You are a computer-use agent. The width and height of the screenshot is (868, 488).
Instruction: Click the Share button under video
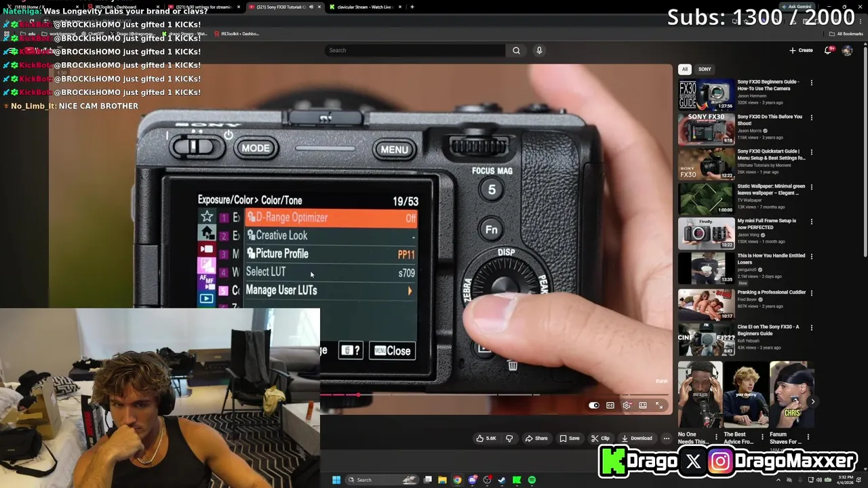coord(536,439)
